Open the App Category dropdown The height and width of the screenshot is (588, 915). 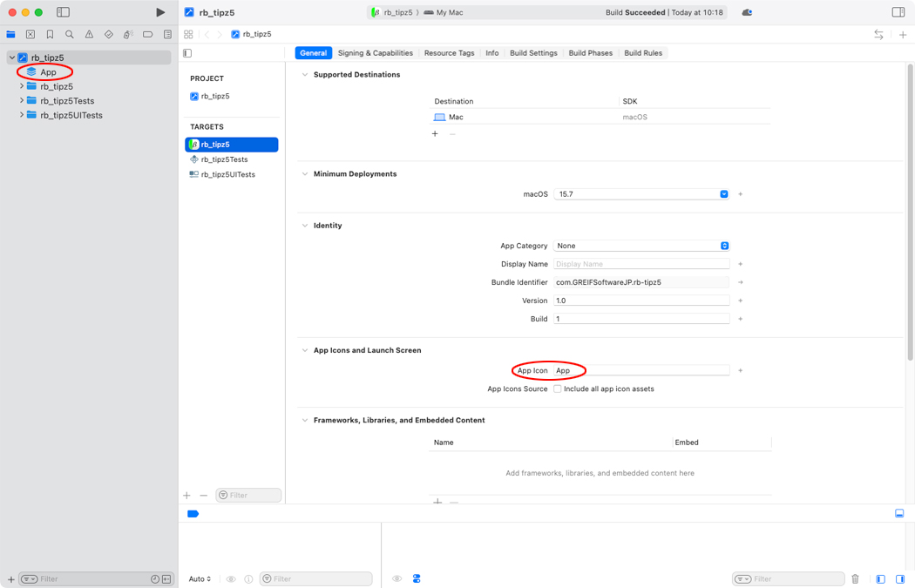tap(640, 246)
